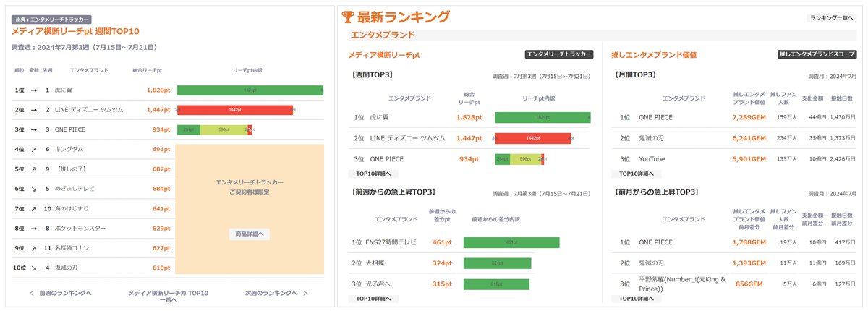Click the メディア横断リーチpt 週間TOP10 heading
Image resolution: width=868 pixels, height=311 pixels.
75,32
